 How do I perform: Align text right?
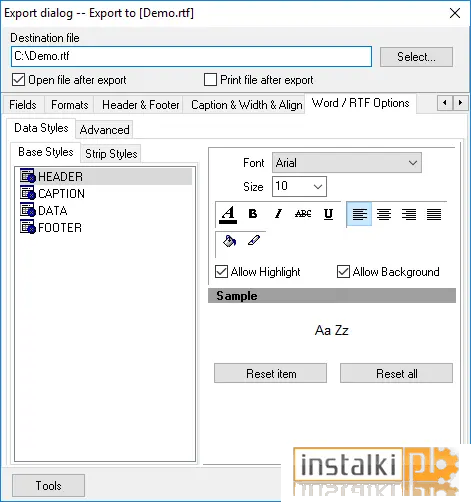pos(409,214)
